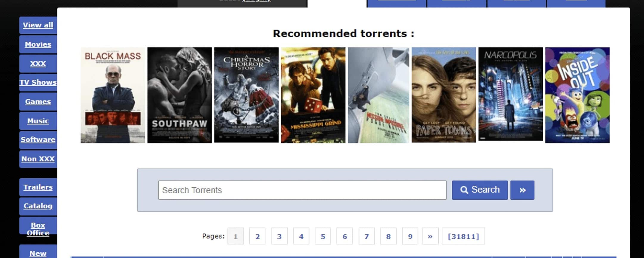Go to page 9
The image size is (644, 258).
coord(410,236)
